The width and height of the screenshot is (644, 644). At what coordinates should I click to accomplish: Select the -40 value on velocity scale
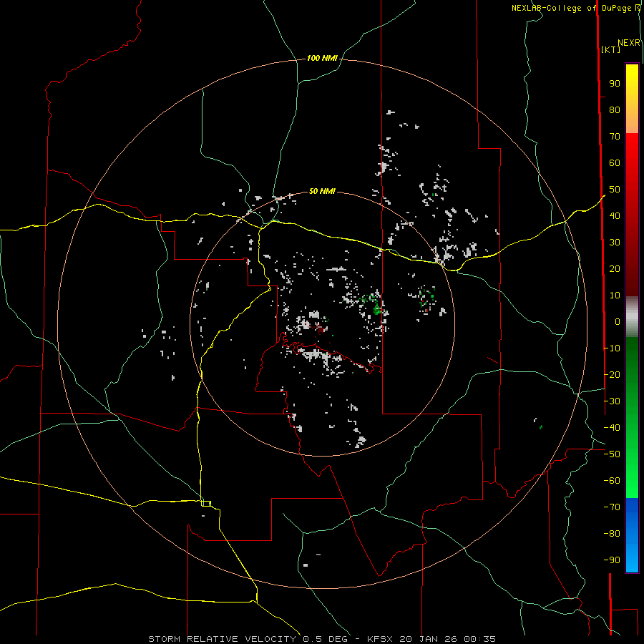612,428
